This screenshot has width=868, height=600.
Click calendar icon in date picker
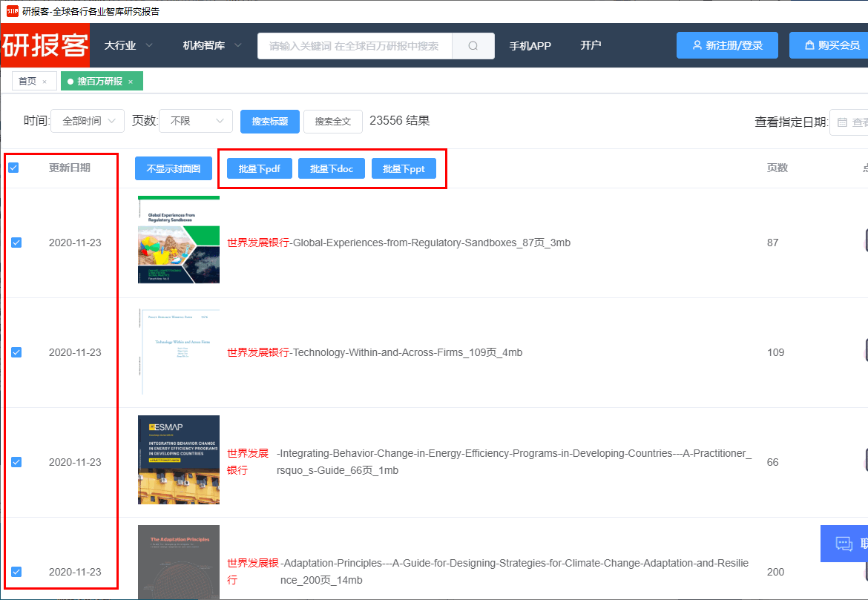tap(842, 122)
